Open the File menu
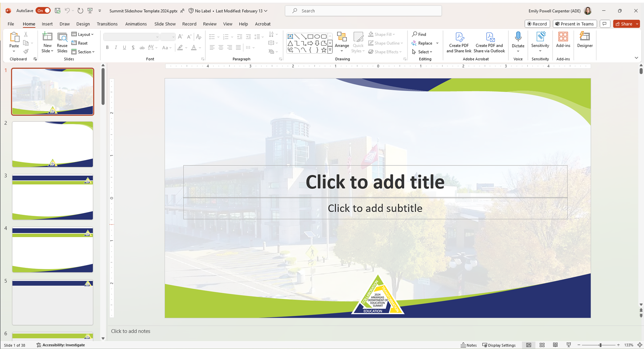The width and height of the screenshot is (644, 349). (x=11, y=24)
